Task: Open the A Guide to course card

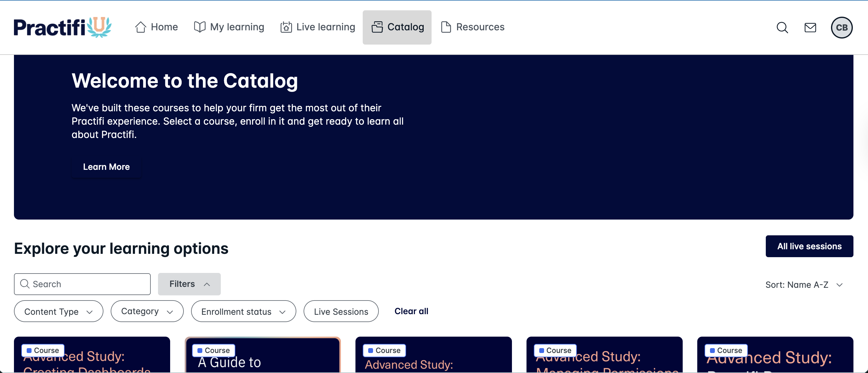Action: 262,355
